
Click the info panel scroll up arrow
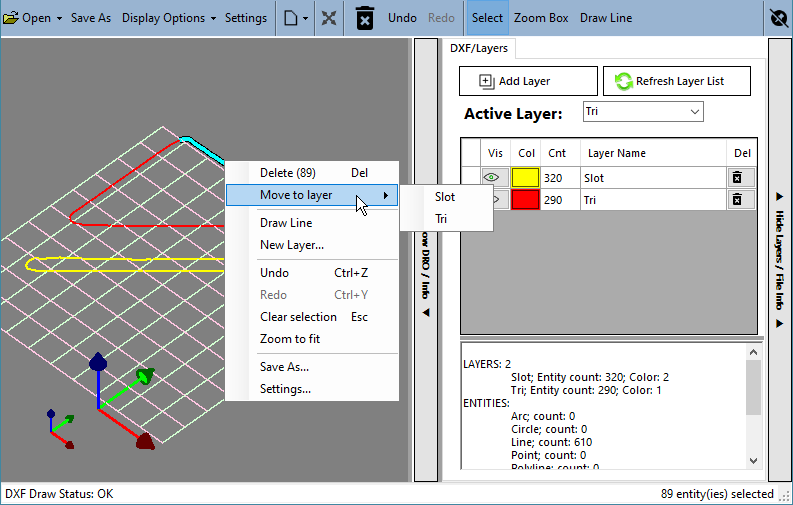click(753, 352)
